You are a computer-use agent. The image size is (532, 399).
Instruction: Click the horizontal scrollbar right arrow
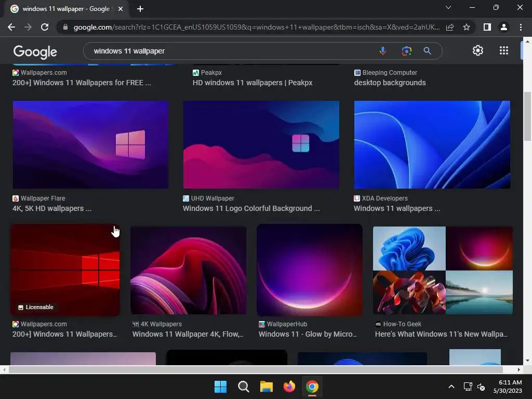pyautogui.click(x=518, y=369)
